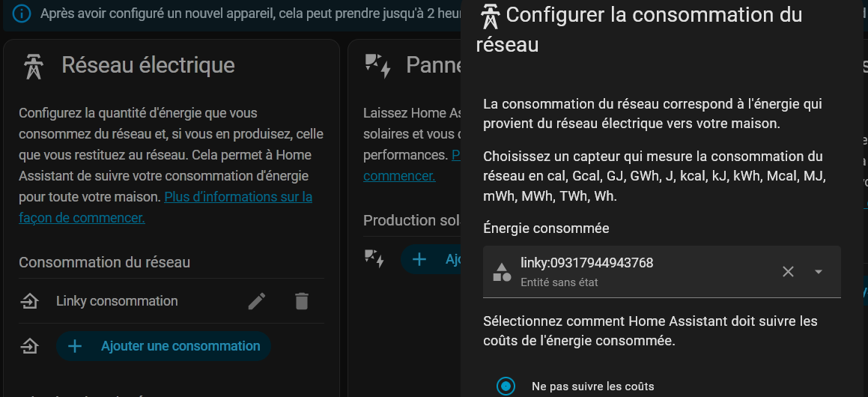Click the transmission tower icon beside Réseau électrique
The height and width of the screenshot is (397, 868).
[x=34, y=66]
